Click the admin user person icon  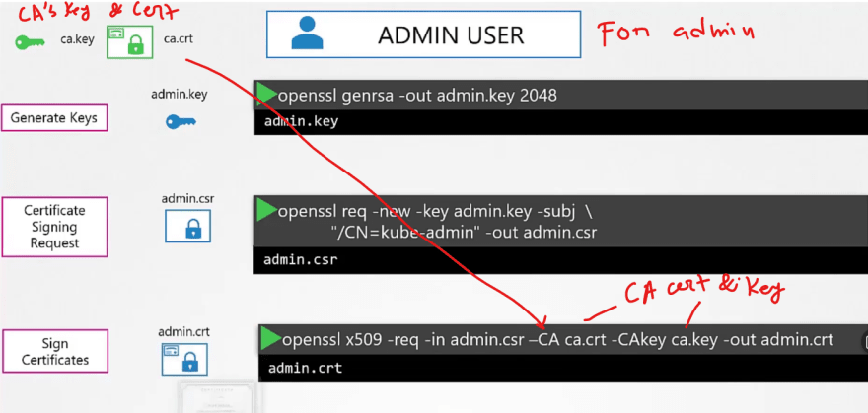pos(307,34)
